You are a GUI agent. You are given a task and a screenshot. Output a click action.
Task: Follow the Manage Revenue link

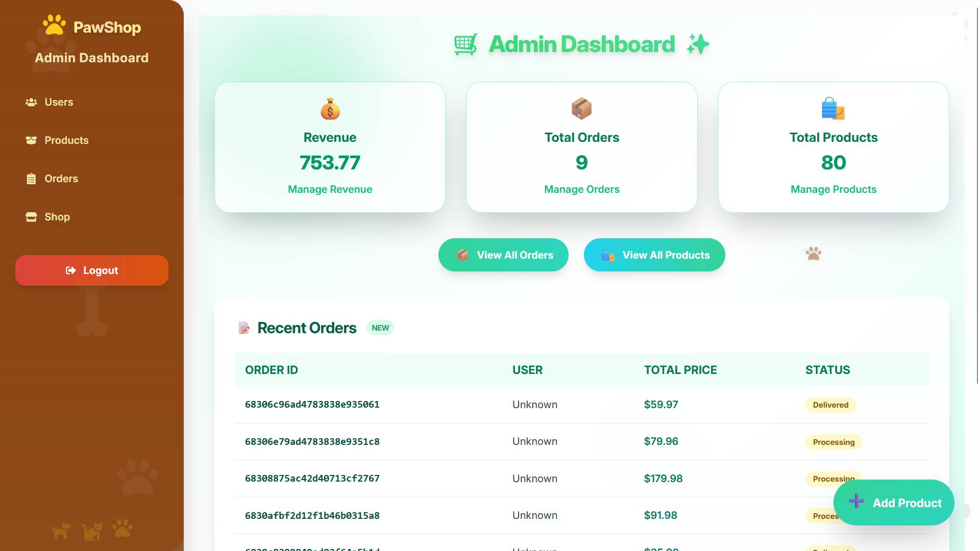(x=330, y=189)
